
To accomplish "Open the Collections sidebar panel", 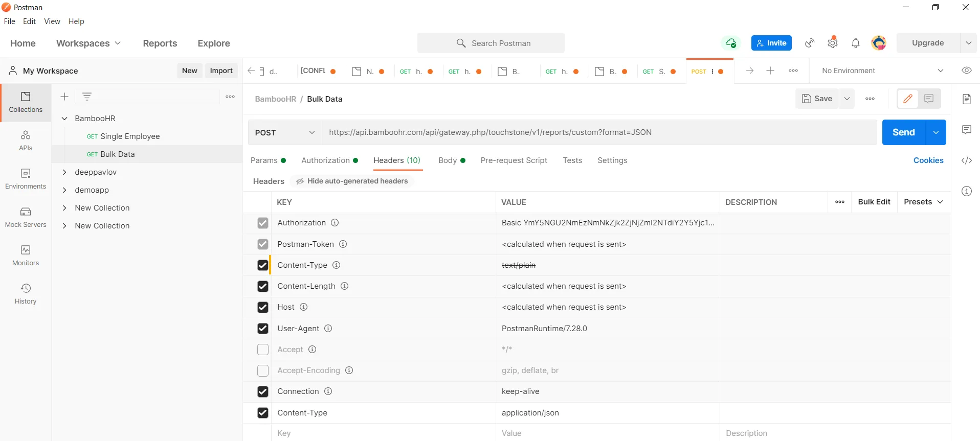I will (x=26, y=103).
